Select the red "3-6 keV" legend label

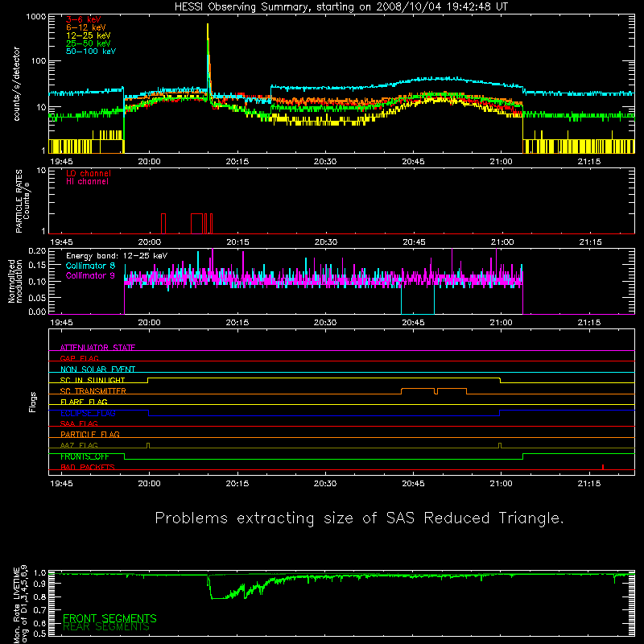tap(84, 19)
